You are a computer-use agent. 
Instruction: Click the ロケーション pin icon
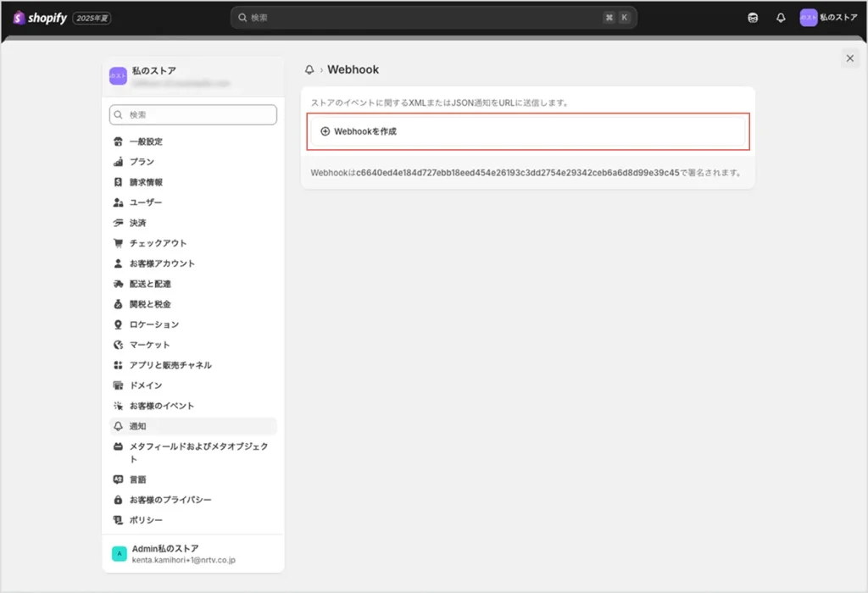tap(119, 324)
